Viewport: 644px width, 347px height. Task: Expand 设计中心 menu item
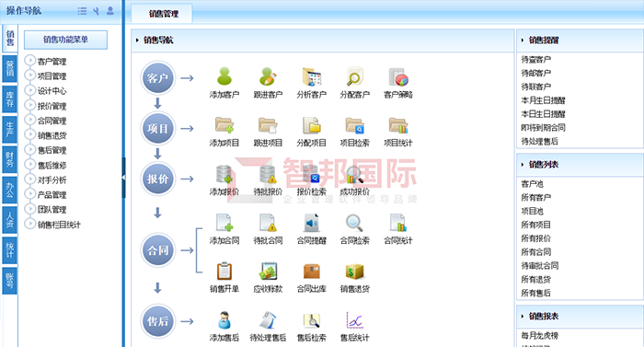click(x=30, y=90)
